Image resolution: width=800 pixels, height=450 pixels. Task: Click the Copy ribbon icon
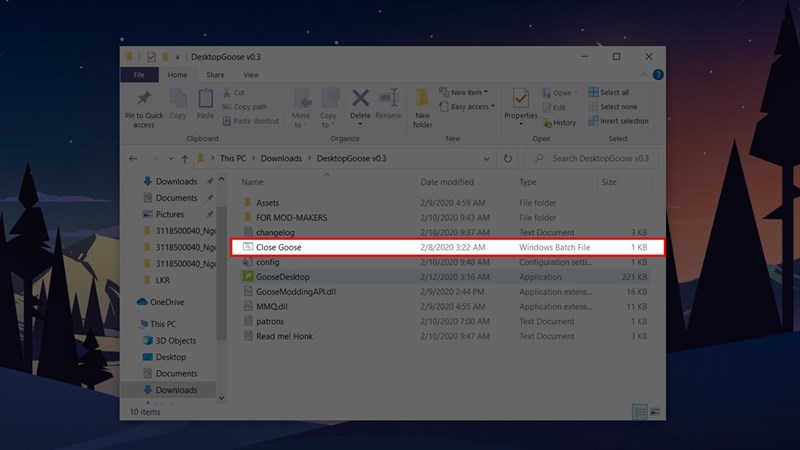(x=178, y=98)
